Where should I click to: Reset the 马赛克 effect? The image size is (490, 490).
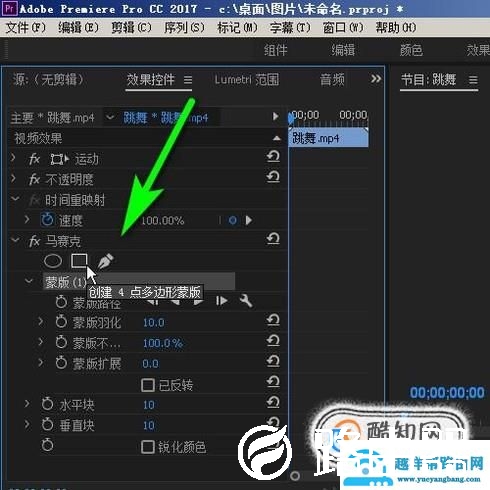(x=273, y=239)
